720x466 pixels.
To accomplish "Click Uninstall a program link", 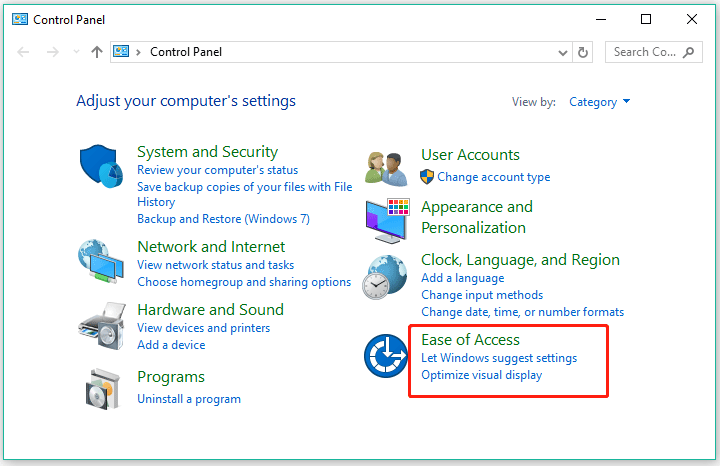I will [x=189, y=399].
